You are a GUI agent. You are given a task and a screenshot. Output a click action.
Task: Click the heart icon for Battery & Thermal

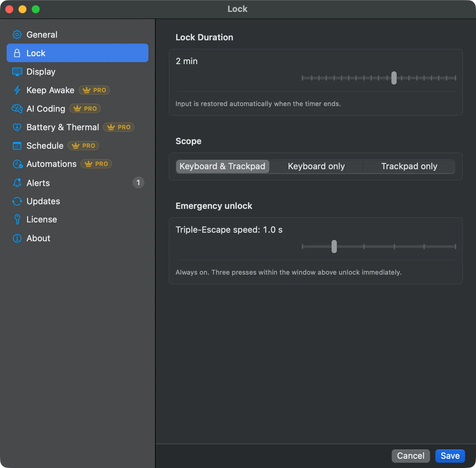point(17,127)
